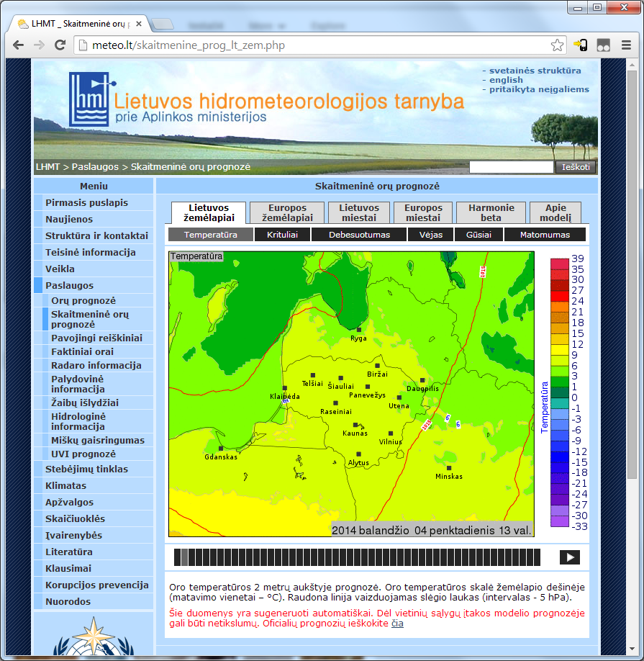Select the Temperatūra map layer

[x=211, y=235]
